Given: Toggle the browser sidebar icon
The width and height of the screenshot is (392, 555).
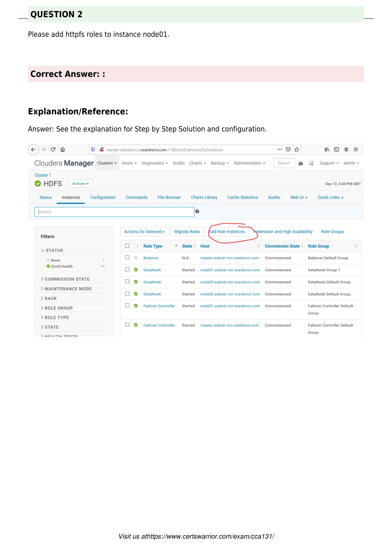Looking at the screenshot, I should tap(336, 149).
